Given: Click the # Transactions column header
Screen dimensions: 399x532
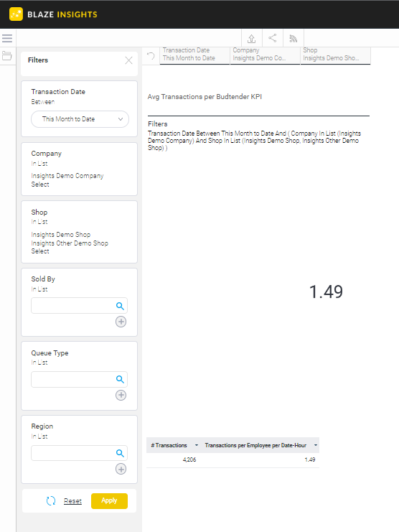Looking at the screenshot, I should point(169,445).
